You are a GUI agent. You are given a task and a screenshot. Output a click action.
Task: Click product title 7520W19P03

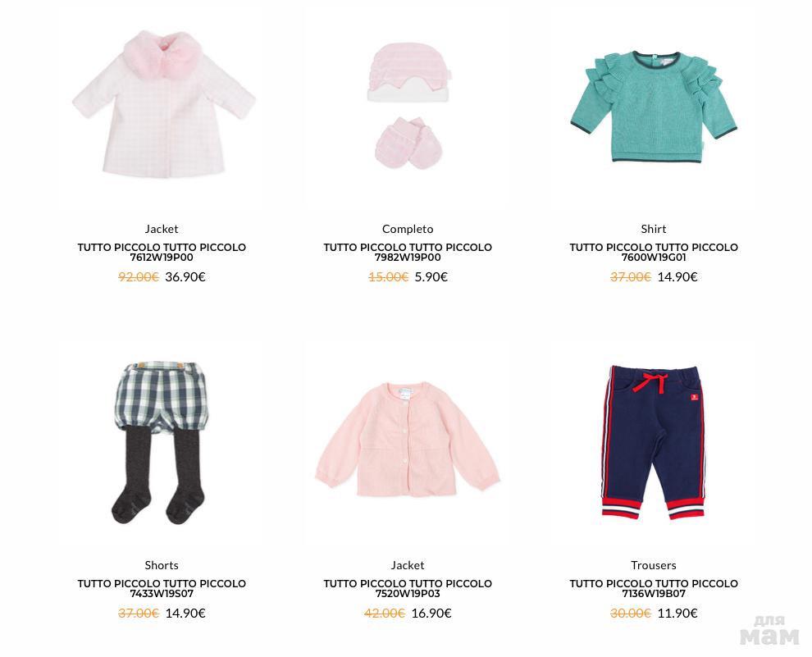408,589
